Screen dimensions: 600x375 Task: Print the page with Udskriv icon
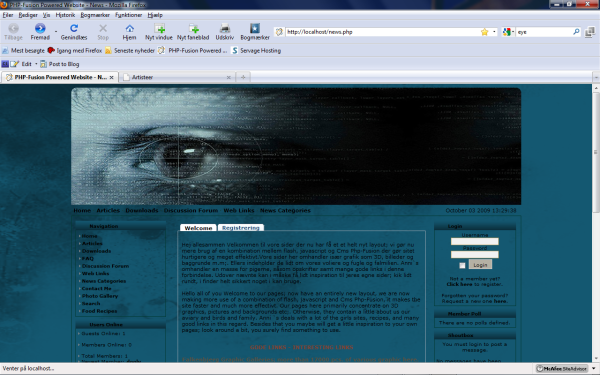225,28
